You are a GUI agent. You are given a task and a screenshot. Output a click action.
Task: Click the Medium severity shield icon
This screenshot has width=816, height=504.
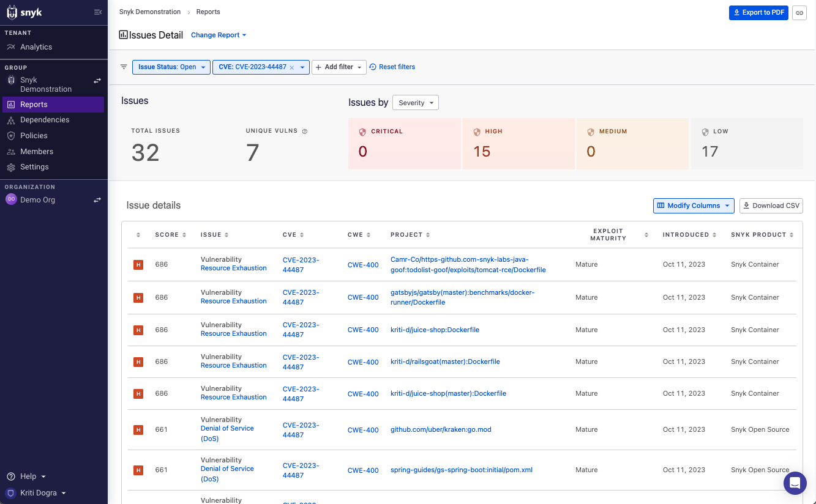click(591, 132)
